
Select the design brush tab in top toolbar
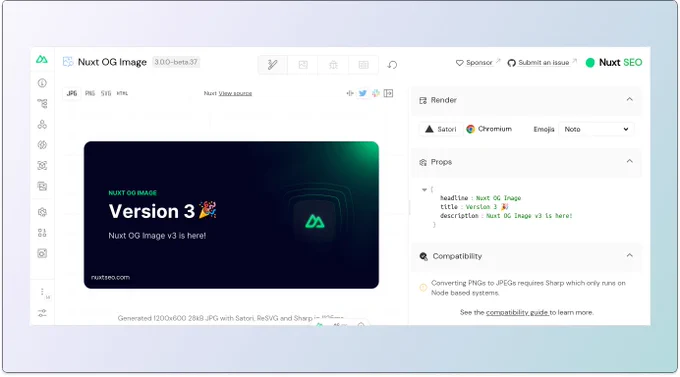tap(272, 65)
